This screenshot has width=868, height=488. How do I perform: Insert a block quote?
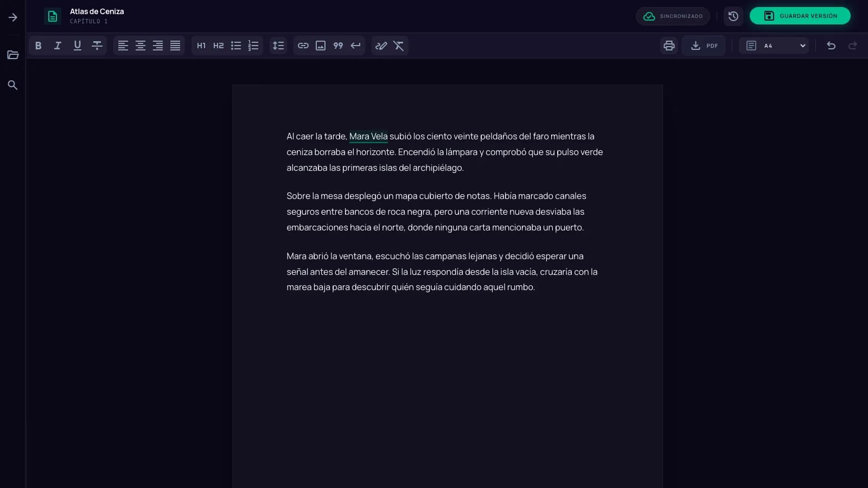pyautogui.click(x=338, y=46)
